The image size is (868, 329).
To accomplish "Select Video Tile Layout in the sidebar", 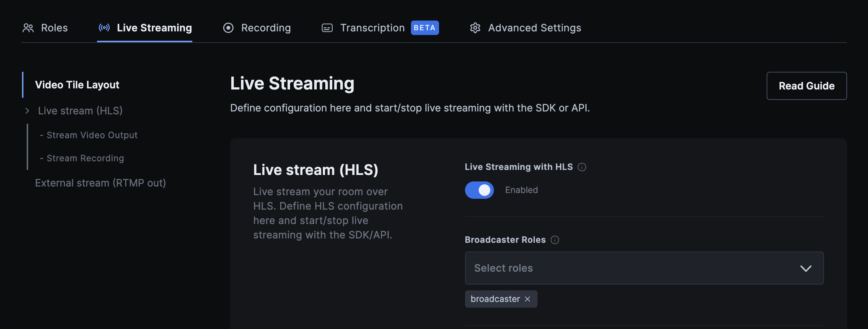I will pos(77,85).
